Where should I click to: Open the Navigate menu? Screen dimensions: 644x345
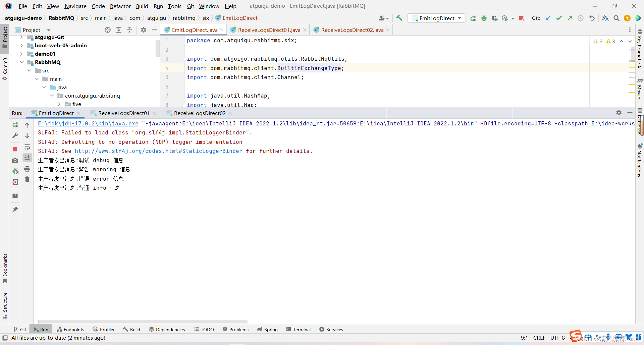pyautogui.click(x=75, y=6)
